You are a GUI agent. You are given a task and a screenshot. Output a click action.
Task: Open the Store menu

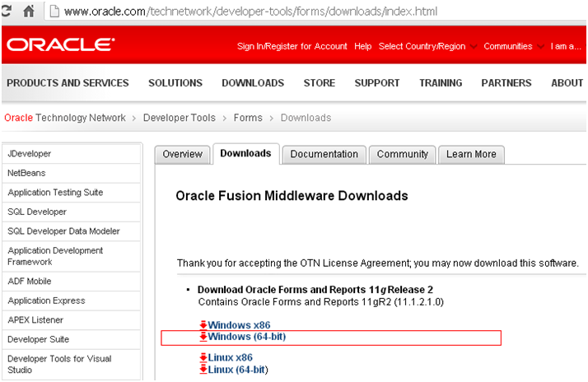point(320,83)
